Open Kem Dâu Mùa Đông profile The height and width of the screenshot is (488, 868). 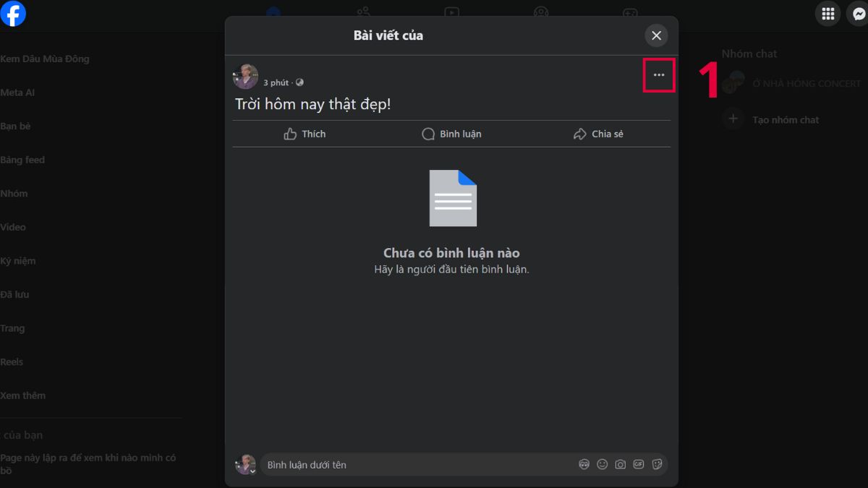[45, 59]
